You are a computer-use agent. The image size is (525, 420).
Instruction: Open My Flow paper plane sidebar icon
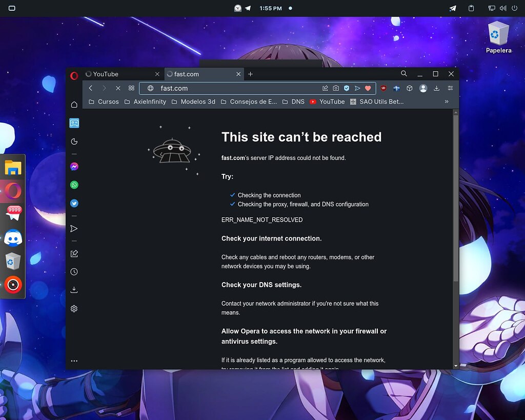point(74,229)
